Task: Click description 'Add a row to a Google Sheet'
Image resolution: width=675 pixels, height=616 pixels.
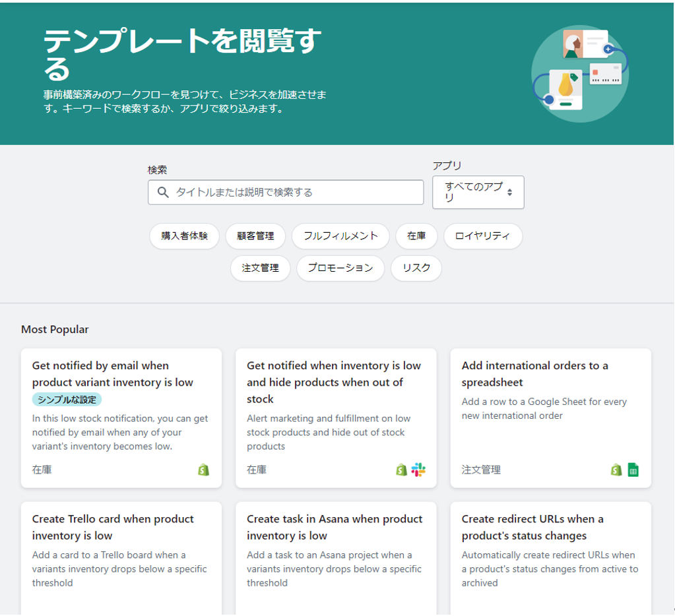Action: (544, 409)
